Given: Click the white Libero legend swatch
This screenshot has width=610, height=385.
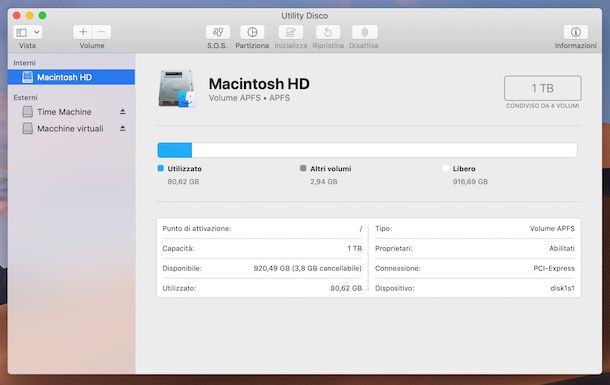Looking at the screenshot, I should [x=446, y=168].
